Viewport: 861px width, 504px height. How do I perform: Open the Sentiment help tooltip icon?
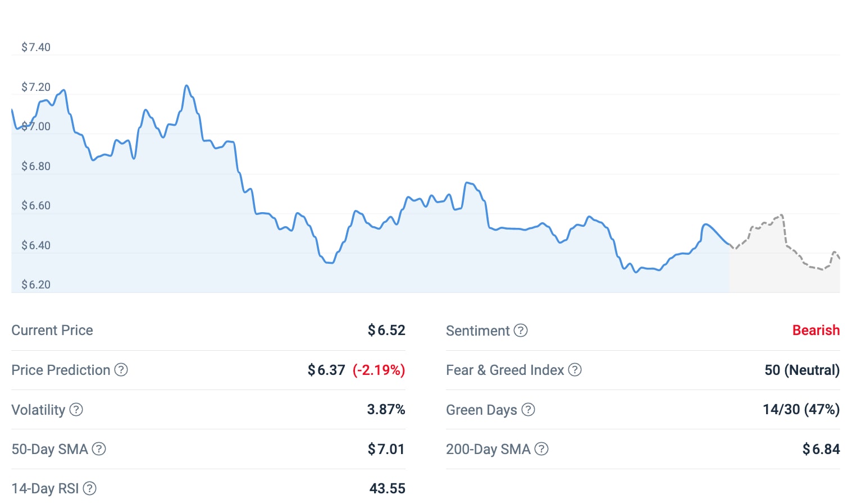pos(520,331)
